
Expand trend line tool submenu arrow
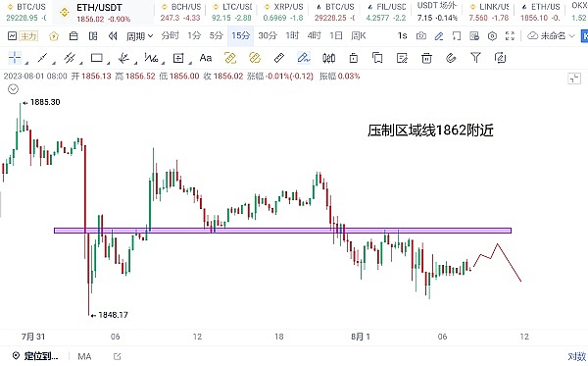click(54, 63)
